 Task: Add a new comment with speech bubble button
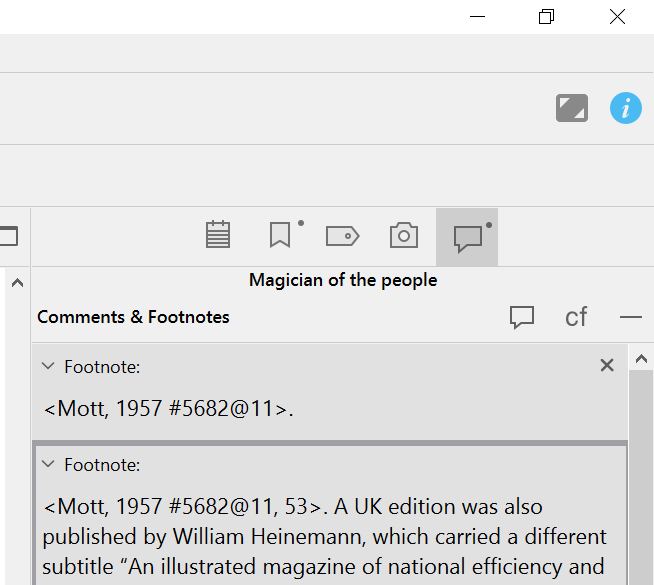click(521, 317)
